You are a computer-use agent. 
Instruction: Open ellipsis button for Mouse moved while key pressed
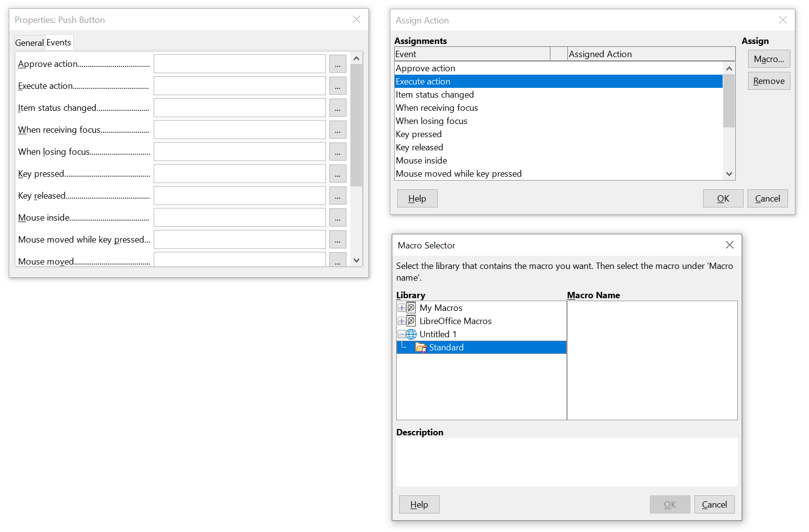pos(338,240)
